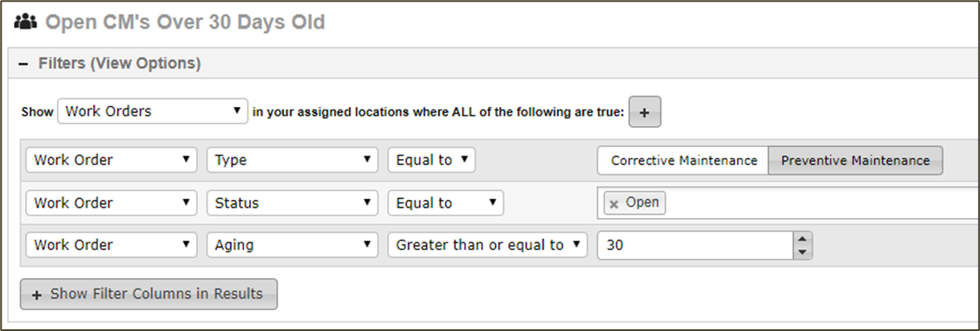Click the aging value field showing 30
The height and width of the screenshot is (331, 980).
click(696, 245)
